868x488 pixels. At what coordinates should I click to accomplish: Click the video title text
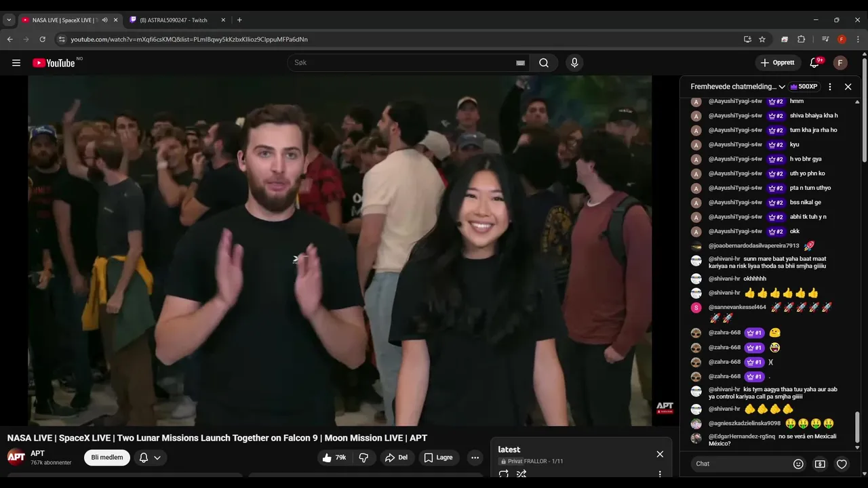(x=217, y=438)
